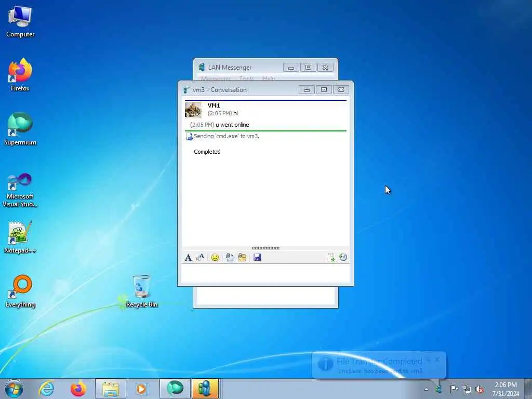Select the Notepad++ desktop shortcut
The width and height of the screenshot is (532, 399).
coord(20,237)
